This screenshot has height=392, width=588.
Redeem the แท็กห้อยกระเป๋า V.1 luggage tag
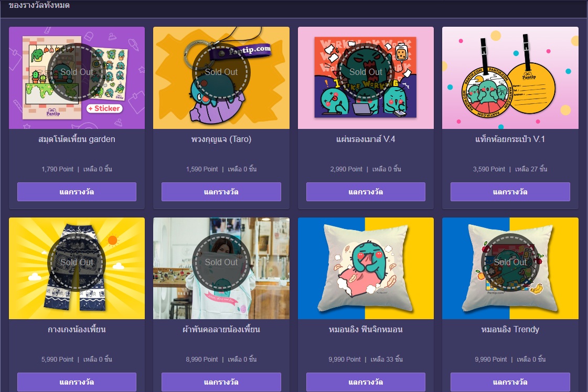510,192
